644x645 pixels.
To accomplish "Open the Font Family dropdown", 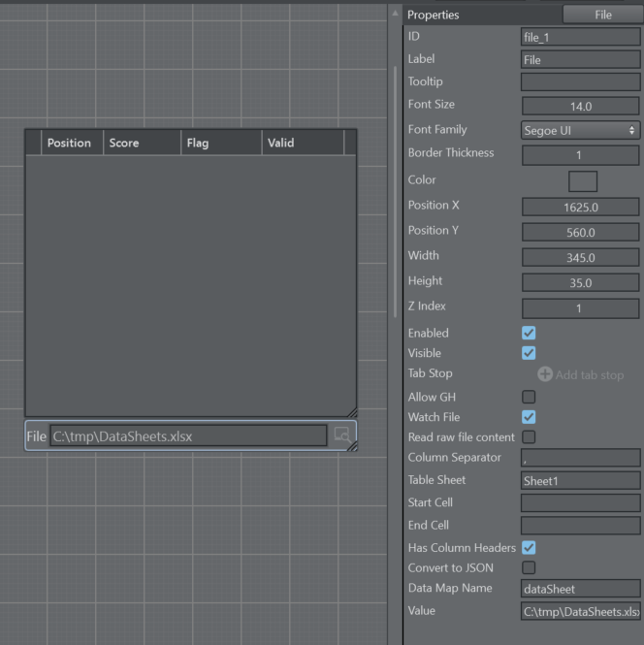I will 580,129.
